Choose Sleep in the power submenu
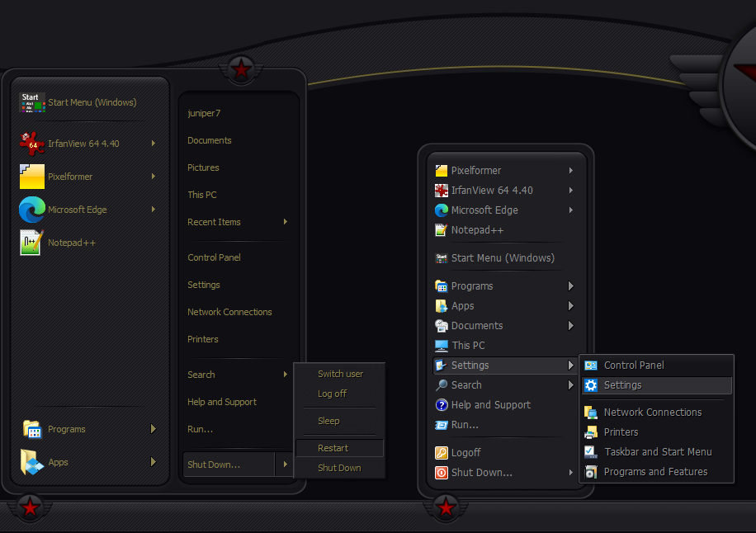Screen dimensions: 756x533 pyautogui.click(x=328, y=421)
